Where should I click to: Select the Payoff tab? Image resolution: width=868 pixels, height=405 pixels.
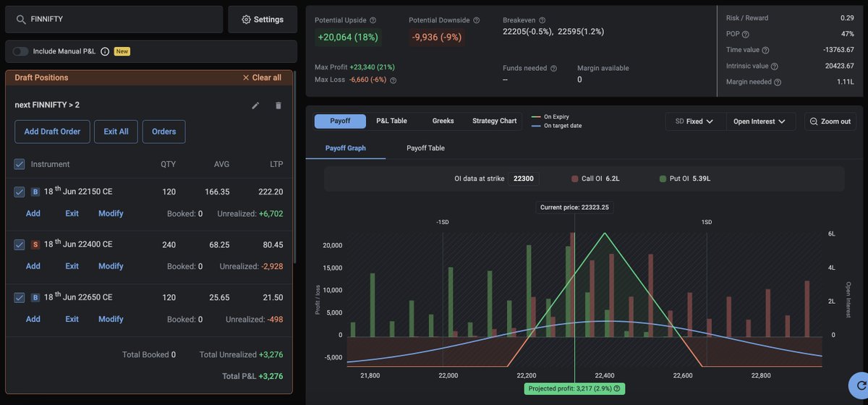tap(340, 121)
